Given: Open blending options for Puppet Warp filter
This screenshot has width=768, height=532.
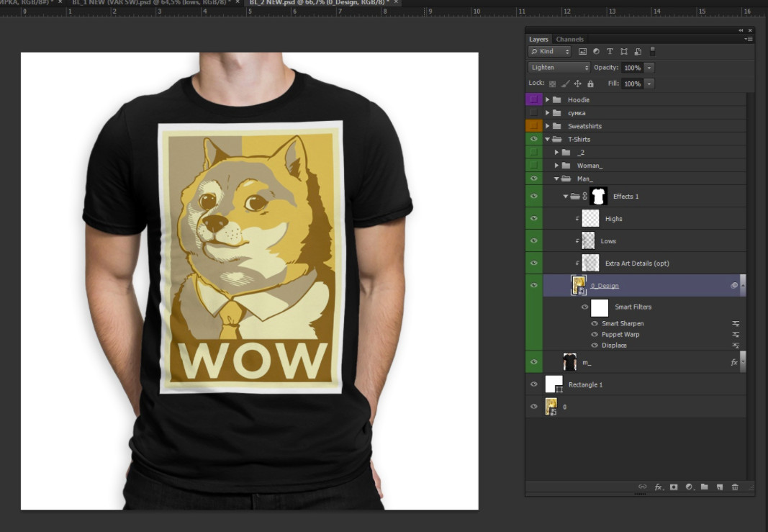Looking at the screenshot, I should (736, 335).
